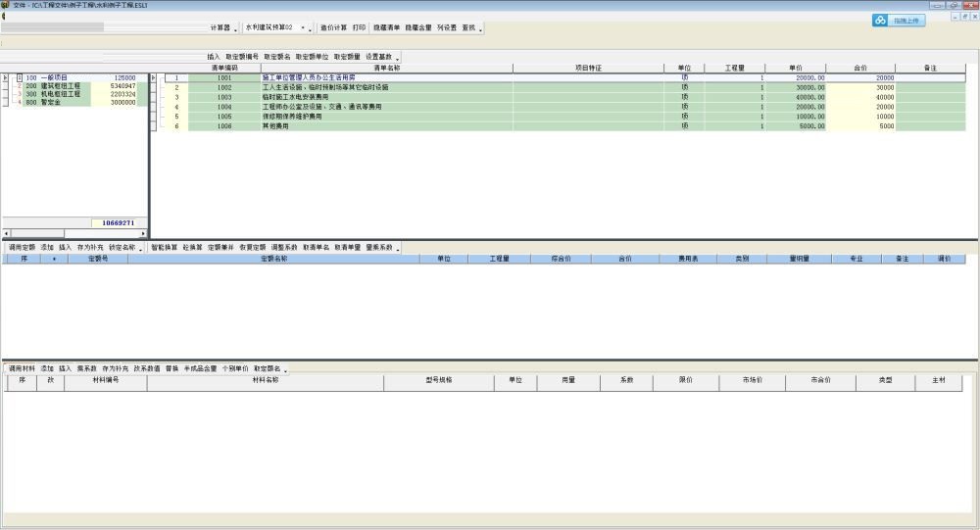This screenshot has width=980, height=530.
Task: Click 隐藏清单 in the toolbar
Action: [x=386, y=28]
